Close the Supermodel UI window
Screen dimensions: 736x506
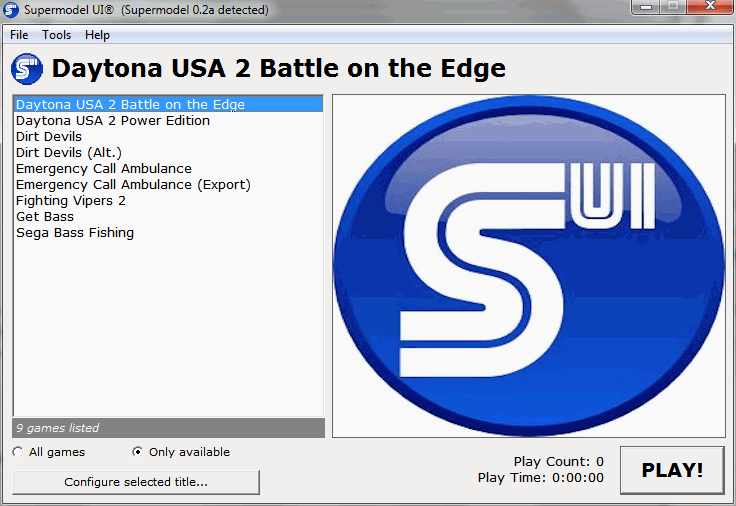click(x=710, y=7)
